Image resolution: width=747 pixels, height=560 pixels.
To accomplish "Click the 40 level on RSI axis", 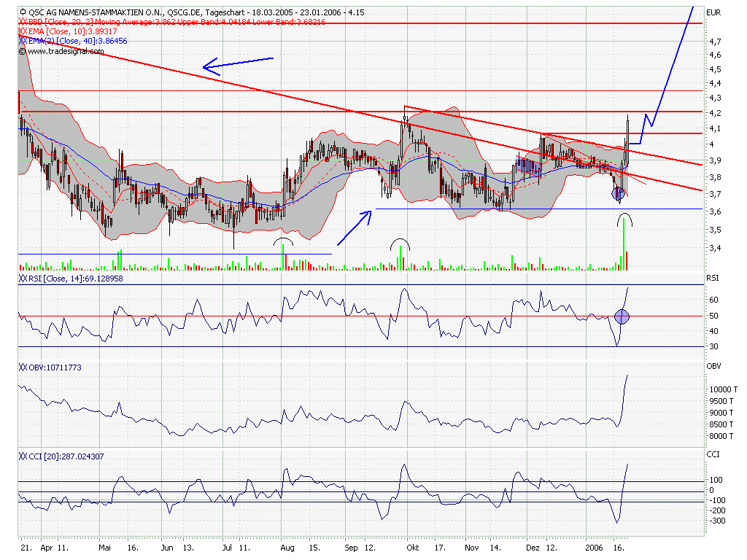I will (x=713, y=332).
